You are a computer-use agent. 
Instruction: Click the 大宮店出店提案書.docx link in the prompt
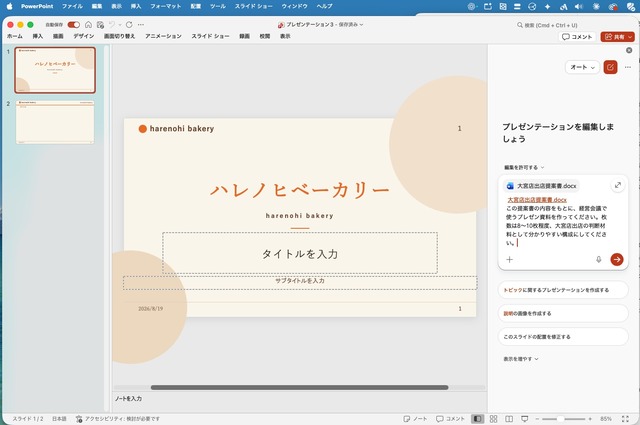[537, 200]
